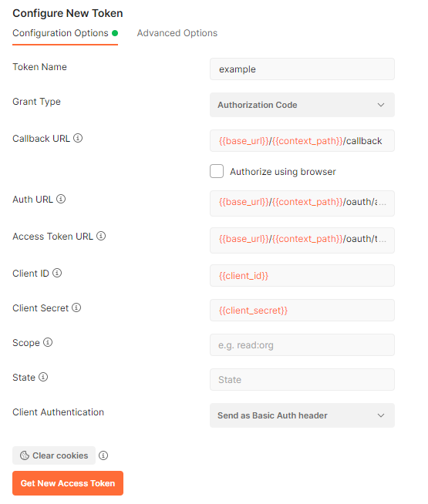Expand Client Authentication dropdown
This screenshot has width=428, height=504.
click(x=302, y=415)
